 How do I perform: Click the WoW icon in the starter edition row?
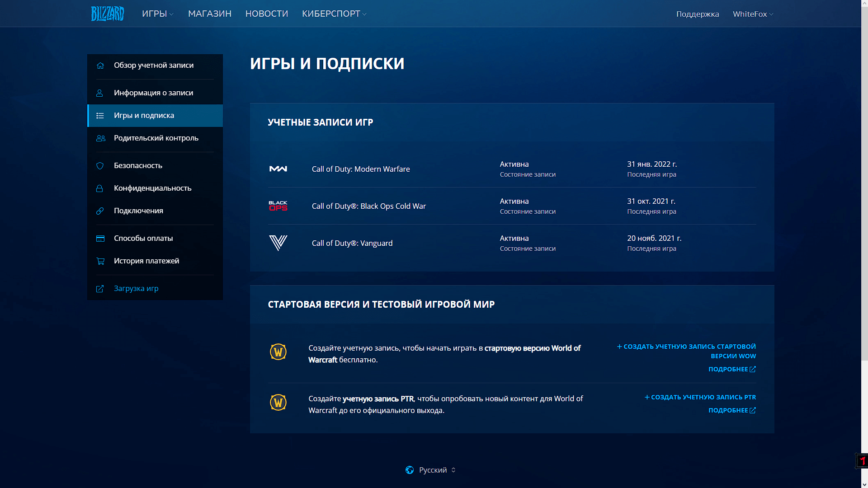(278, 352)
